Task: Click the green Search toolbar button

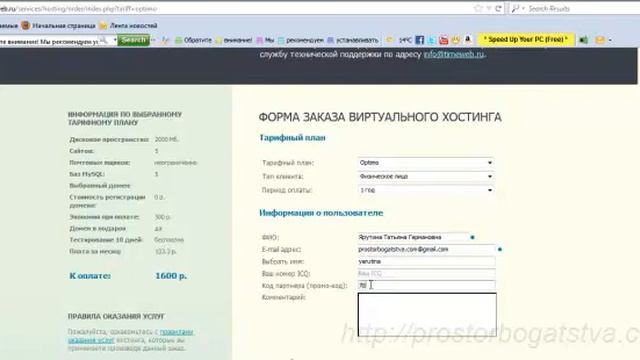Action: 133,40
